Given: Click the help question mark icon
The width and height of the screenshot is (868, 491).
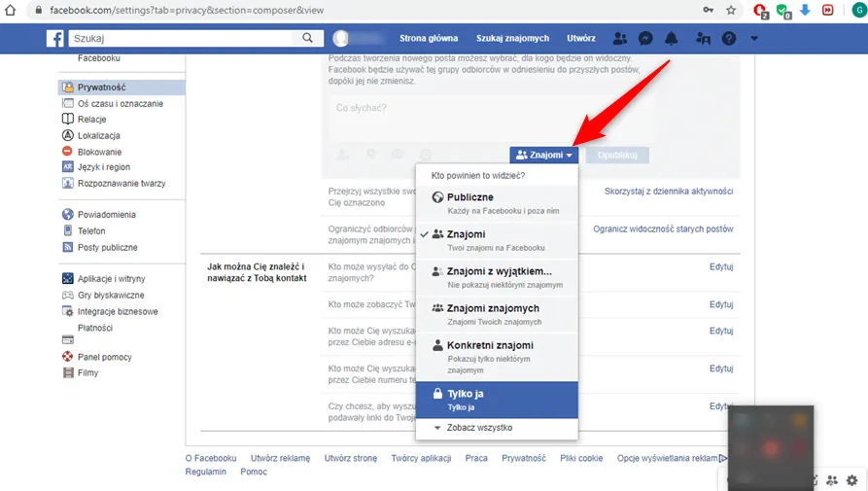Looking at the screenshot, I should 729,39.
